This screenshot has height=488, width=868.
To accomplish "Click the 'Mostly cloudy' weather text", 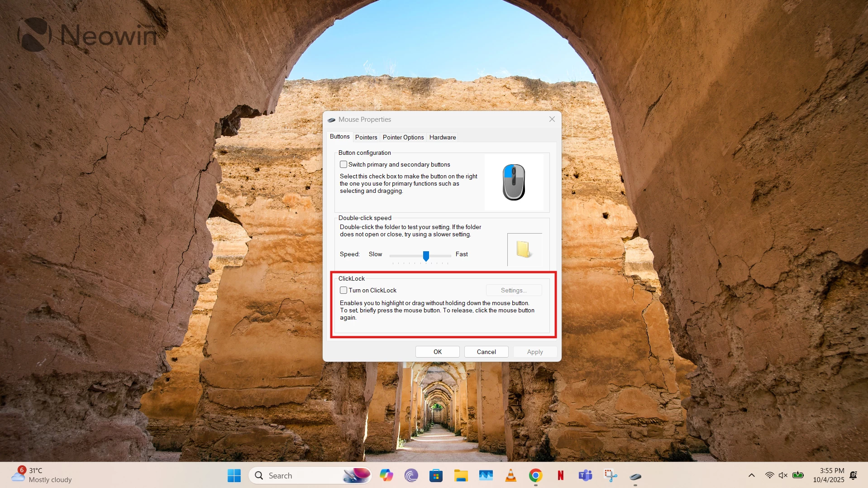I will (x=50, y=480).
